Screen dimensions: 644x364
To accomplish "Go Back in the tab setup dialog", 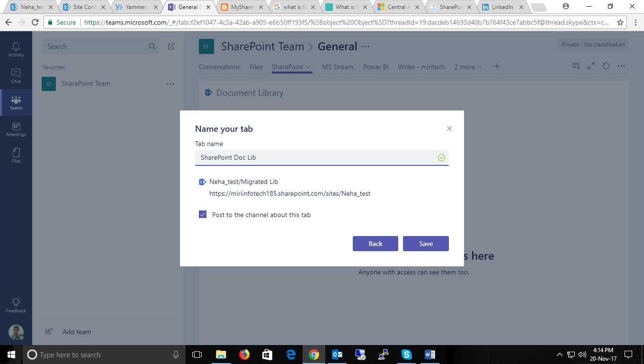I will pos(375,243).
